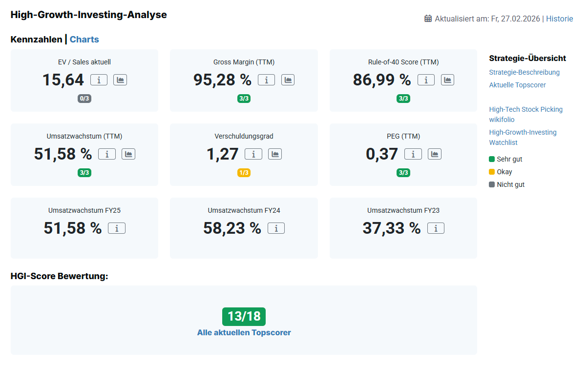Click the Aktuelle Topscorer sidebar link

coord(517,85)
